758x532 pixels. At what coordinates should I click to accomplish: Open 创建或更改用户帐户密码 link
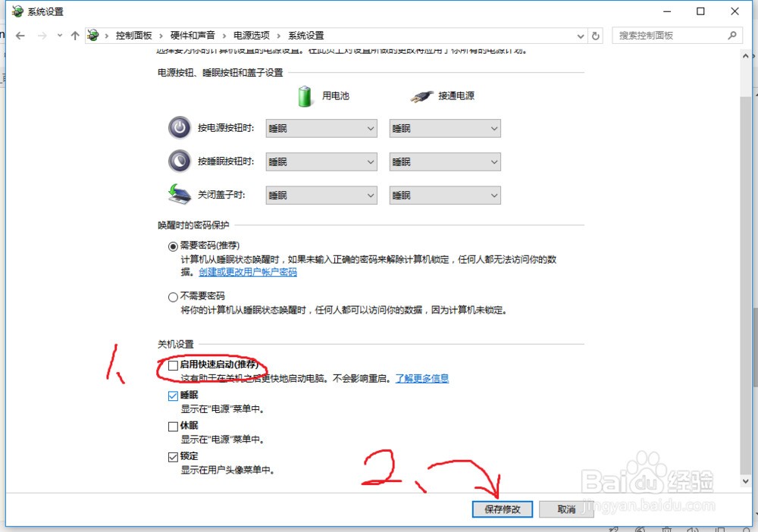click(x=248, y=272)
